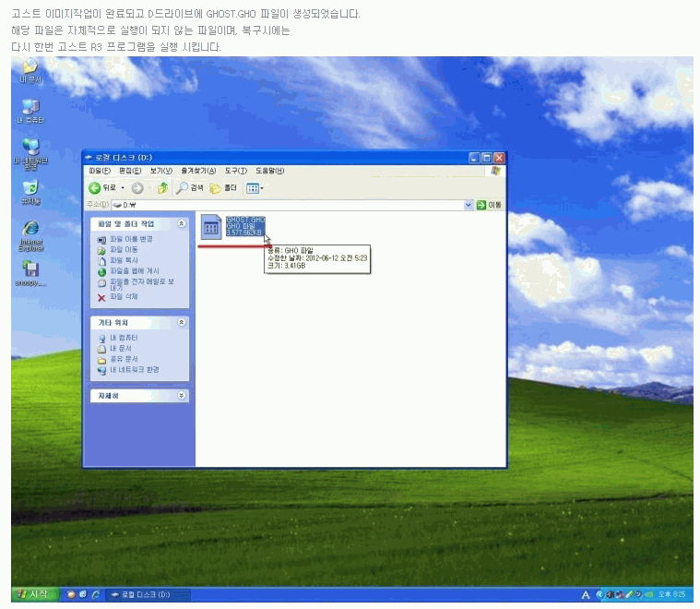Click 파일을 전자 메일로 보내기 link
Screen dimensions: 700x609
(141, 284)
